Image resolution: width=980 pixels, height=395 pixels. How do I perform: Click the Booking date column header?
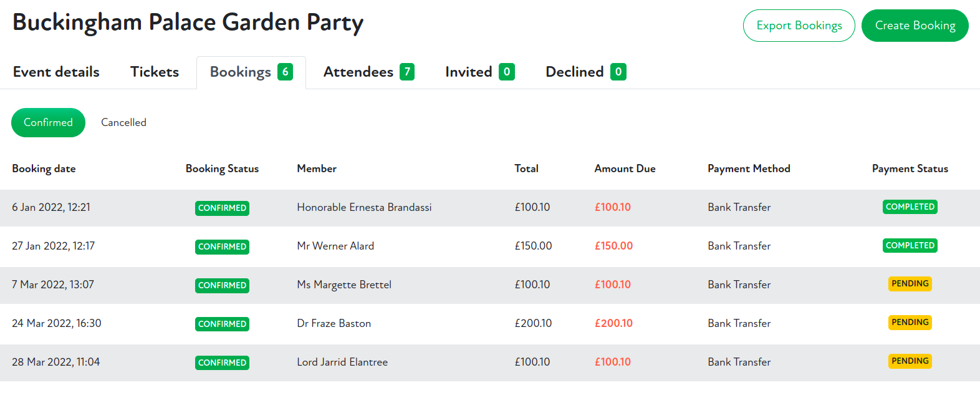pos(44,168)
